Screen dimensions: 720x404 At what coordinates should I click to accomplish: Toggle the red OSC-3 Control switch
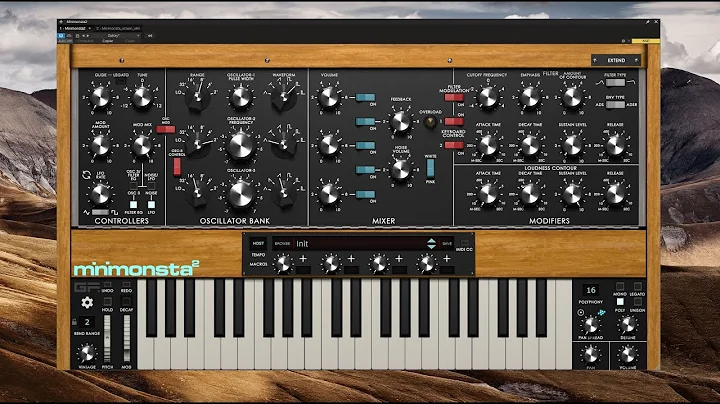[177, 167]
